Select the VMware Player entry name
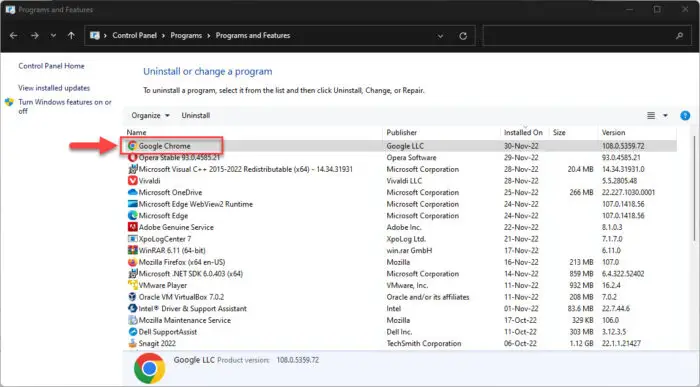Viewport: 700px width, 387px height. pos(163,285)
